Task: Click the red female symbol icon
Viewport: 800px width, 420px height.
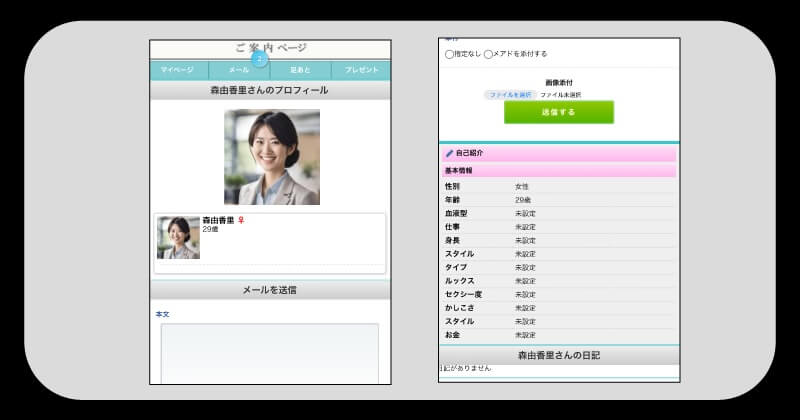Action: click(241, 220)
